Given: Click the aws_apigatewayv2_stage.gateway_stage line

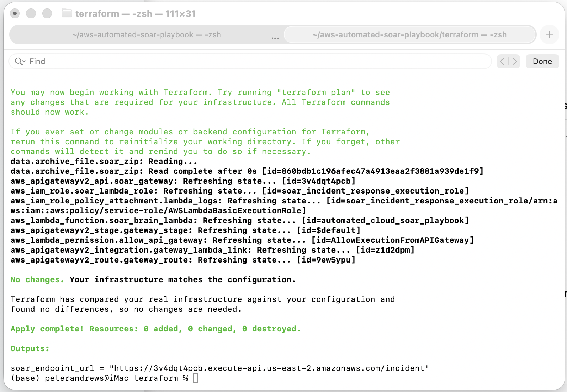Looking at the screenshot, I should [186, 230].
